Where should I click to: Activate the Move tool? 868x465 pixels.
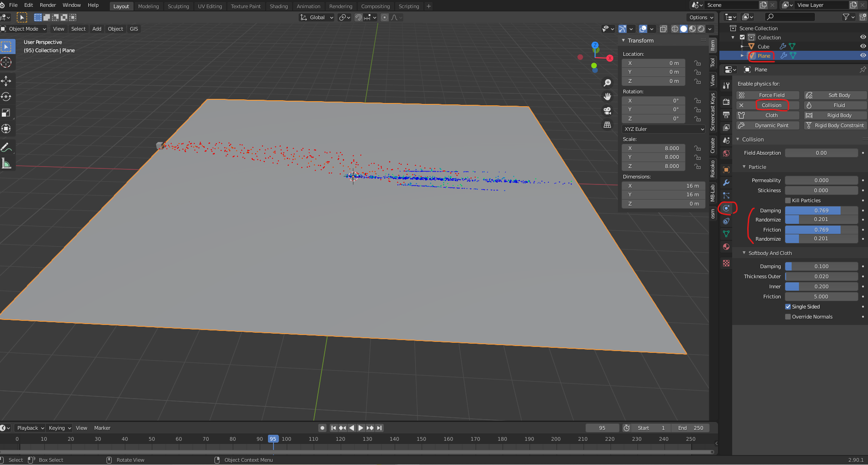(6, 81)
